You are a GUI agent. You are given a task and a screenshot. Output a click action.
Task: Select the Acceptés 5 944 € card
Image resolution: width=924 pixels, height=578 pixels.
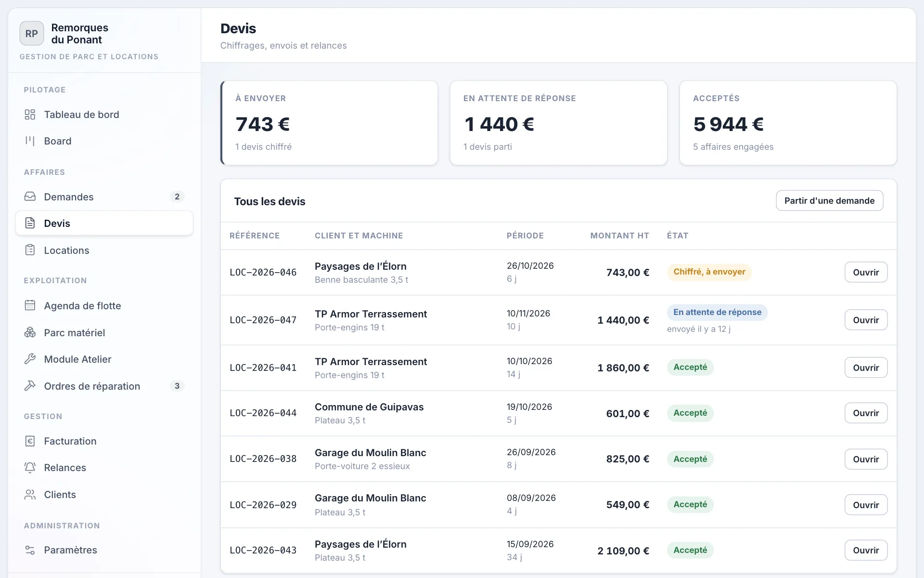click(x=788, y=123)
